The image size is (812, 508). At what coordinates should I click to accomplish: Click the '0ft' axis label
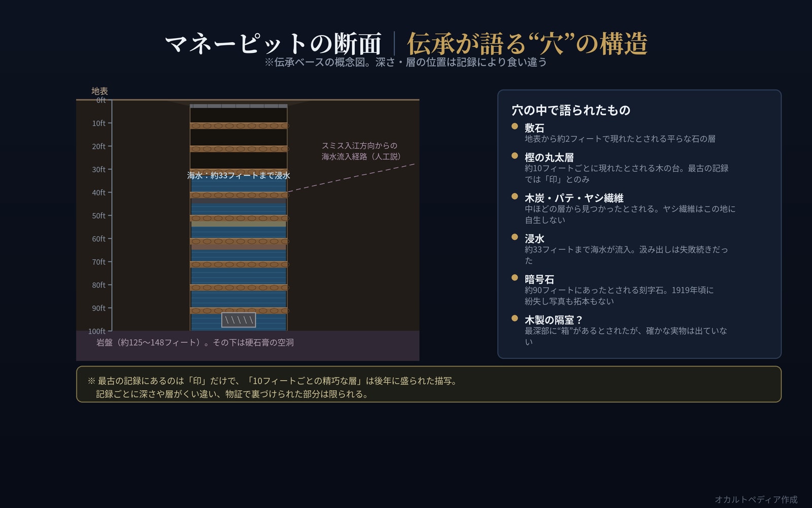[x=101, y=100]
